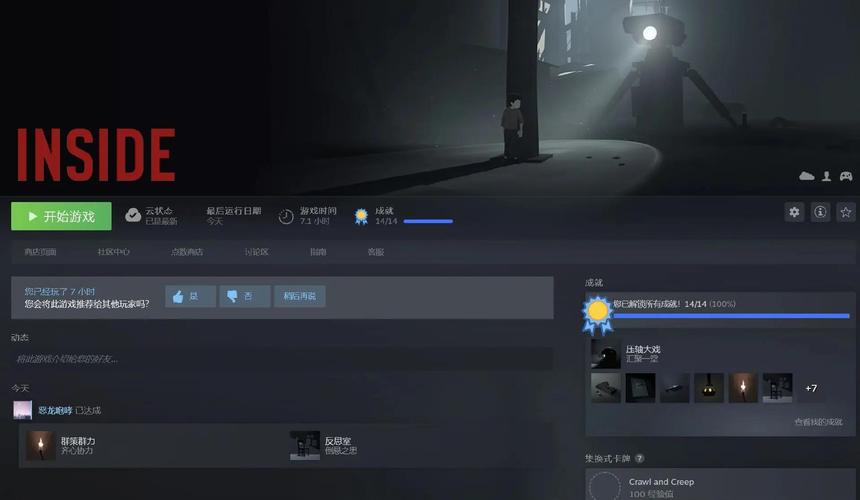860x500 pixels.
Task: Click the green 开始游戏 play button
Action: [x=61, y=216]
